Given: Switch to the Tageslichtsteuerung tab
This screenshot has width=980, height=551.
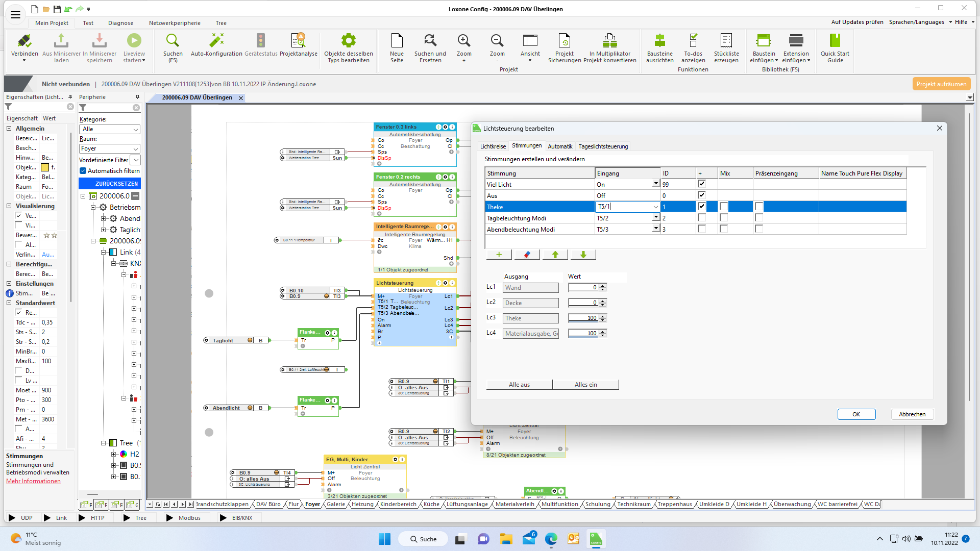Looking at the screenshot, I should [603, 146].
